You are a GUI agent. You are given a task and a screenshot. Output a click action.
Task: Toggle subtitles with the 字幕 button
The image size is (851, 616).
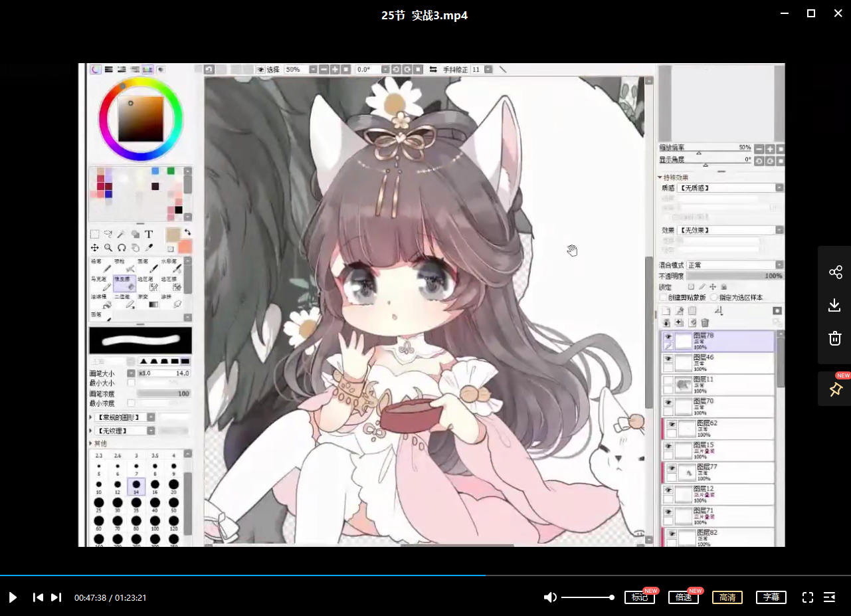(x=771, y=597)
